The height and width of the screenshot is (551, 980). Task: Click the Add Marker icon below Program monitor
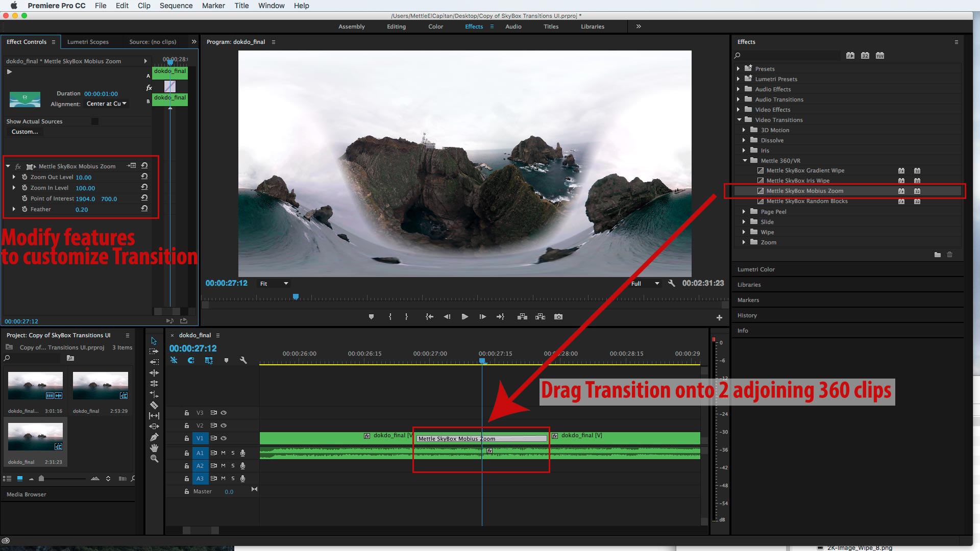[x=371, y=317]
